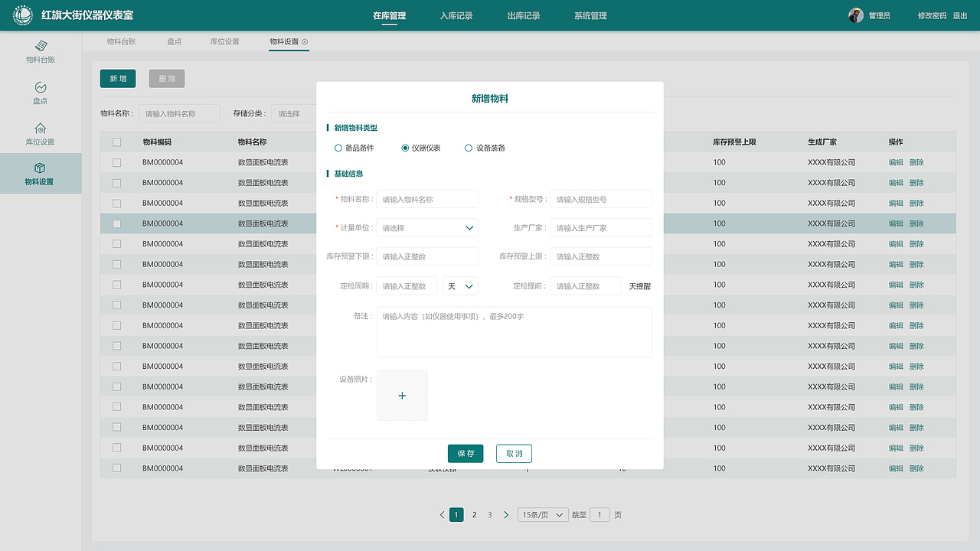This screenshot has width=980, height=551.
Task: Click the 跳至 page number input
Action: coord(600,515)
